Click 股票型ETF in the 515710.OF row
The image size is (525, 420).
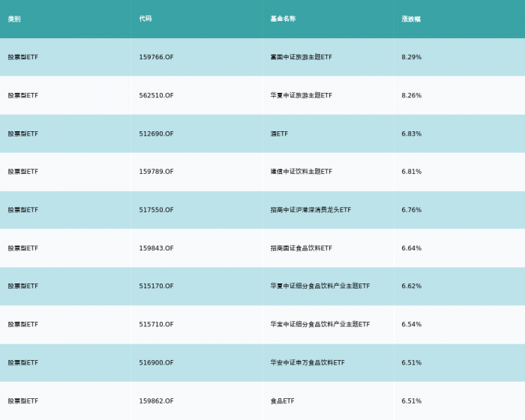[x=23, y=325]
